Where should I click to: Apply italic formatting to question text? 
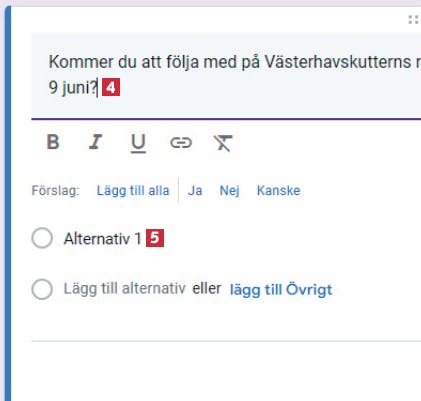click(x=95, y=142)
